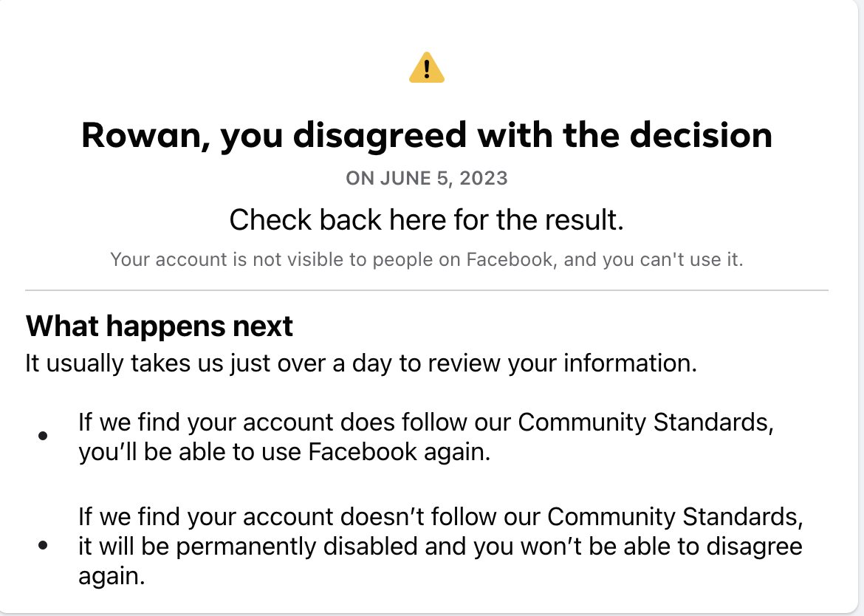This screenshot has width=864, height=616.
Task: Click the yellow warning triangle icon
Action: (427, 68)
